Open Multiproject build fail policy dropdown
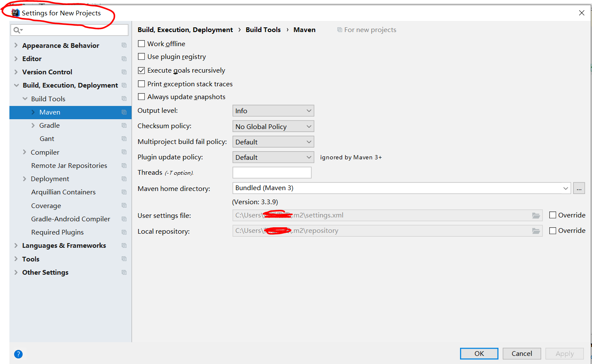The height and width of the screenshot is (364, 592). tap(273, 142)
